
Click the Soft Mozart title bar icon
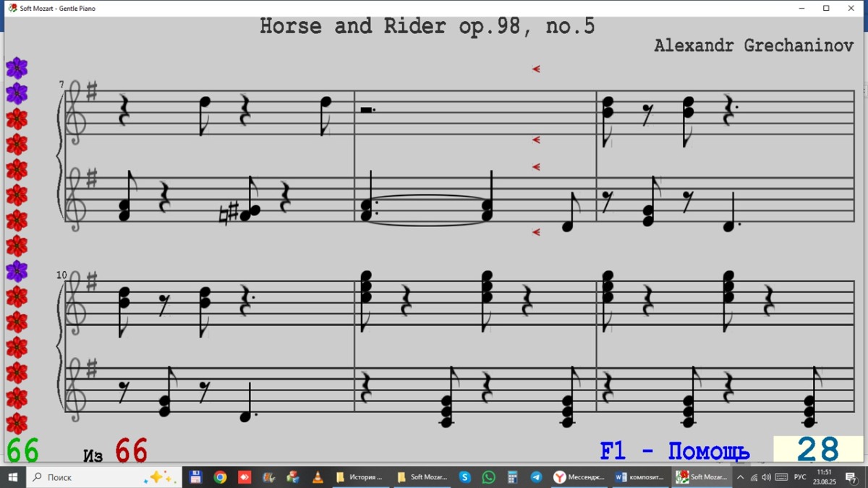12,8
